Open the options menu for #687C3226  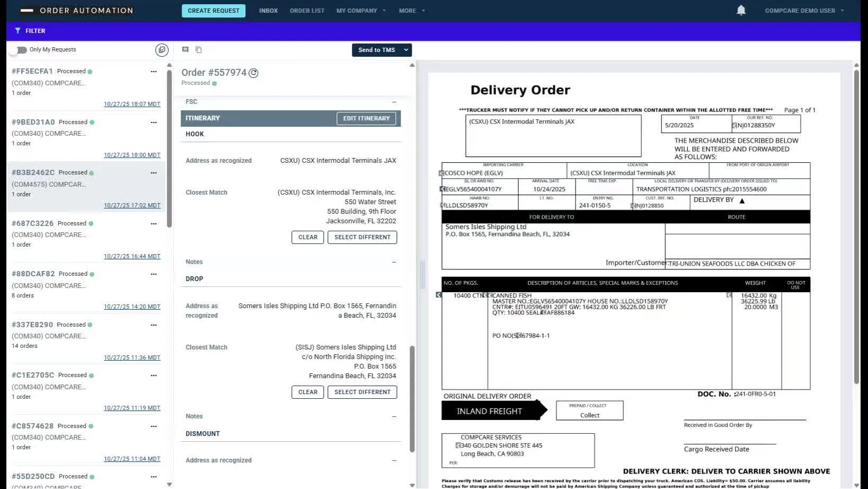[154, 223]
